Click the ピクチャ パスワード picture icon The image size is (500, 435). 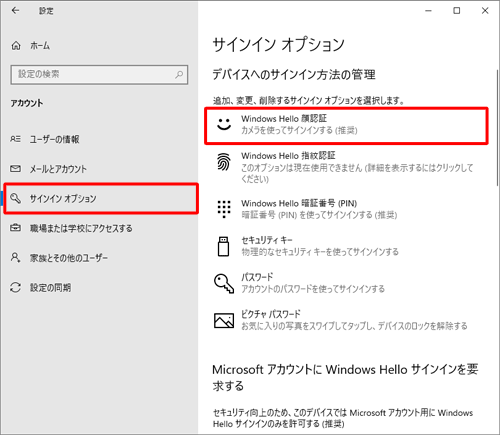(224, 320)
